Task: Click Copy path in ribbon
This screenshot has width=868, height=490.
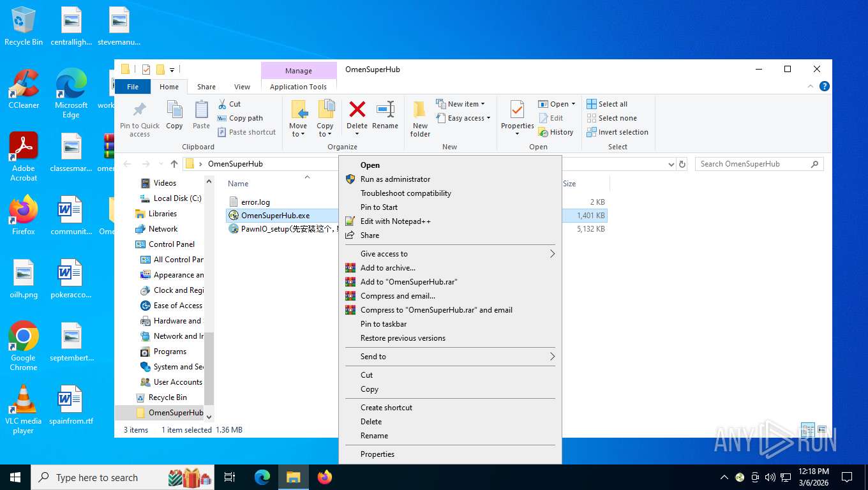Action: 240,118
